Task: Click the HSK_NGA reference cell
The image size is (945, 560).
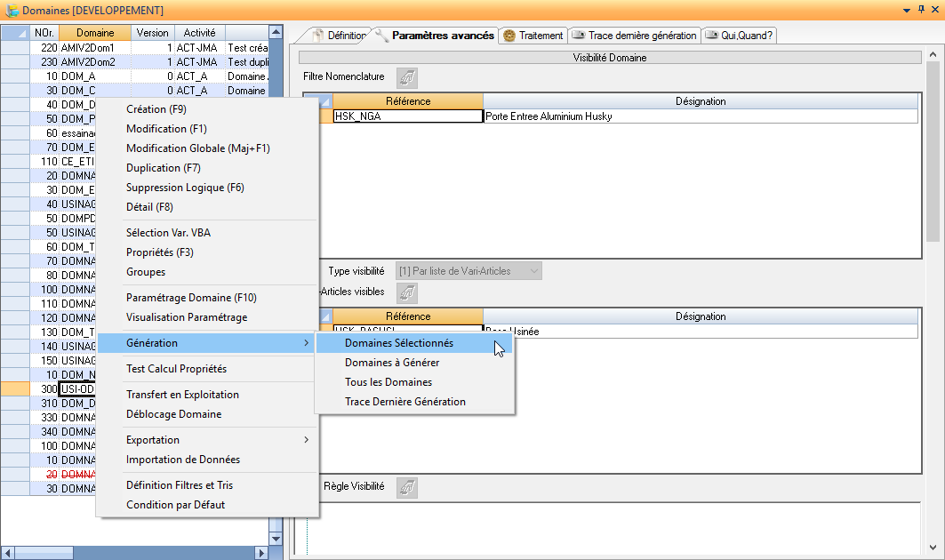Action: tap(408, 116)
